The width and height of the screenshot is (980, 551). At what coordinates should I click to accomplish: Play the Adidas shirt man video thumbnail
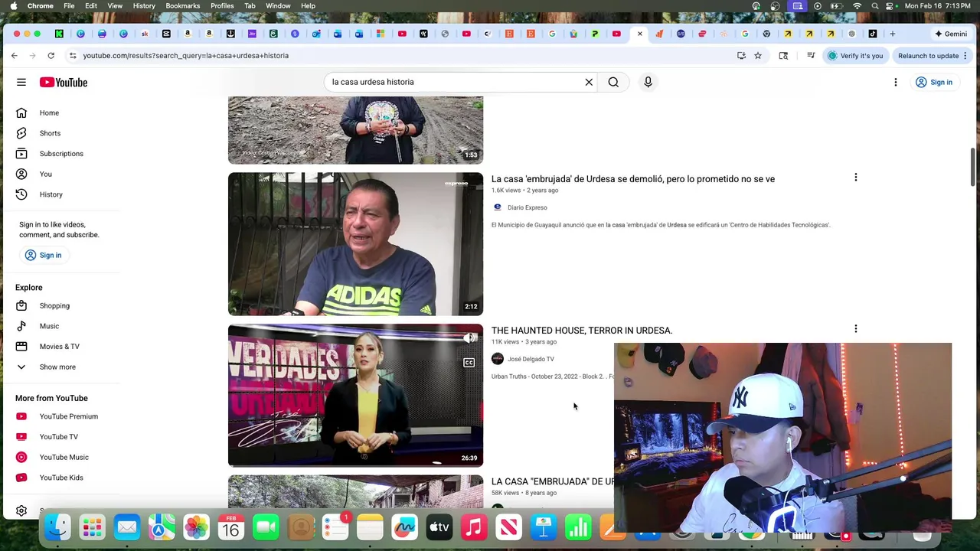[355, 243]
